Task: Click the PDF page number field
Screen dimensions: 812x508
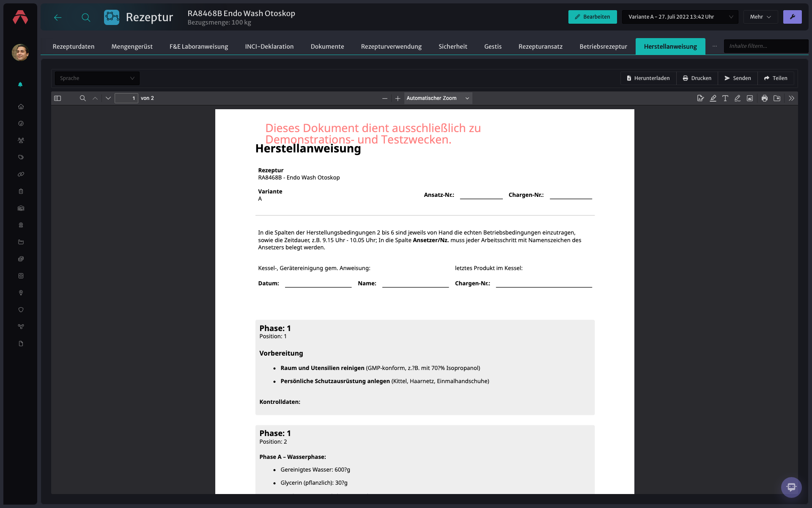Action: point(126,98)
